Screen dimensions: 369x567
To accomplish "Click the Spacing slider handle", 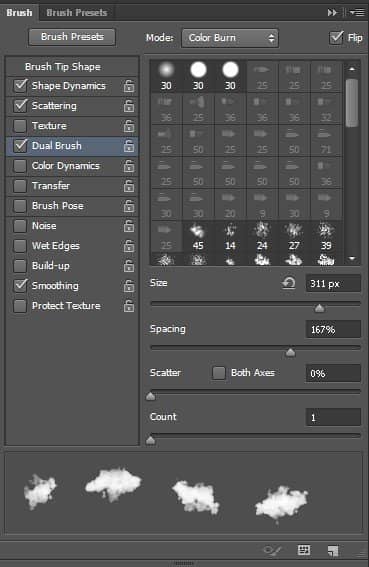I will pos(290,352).
